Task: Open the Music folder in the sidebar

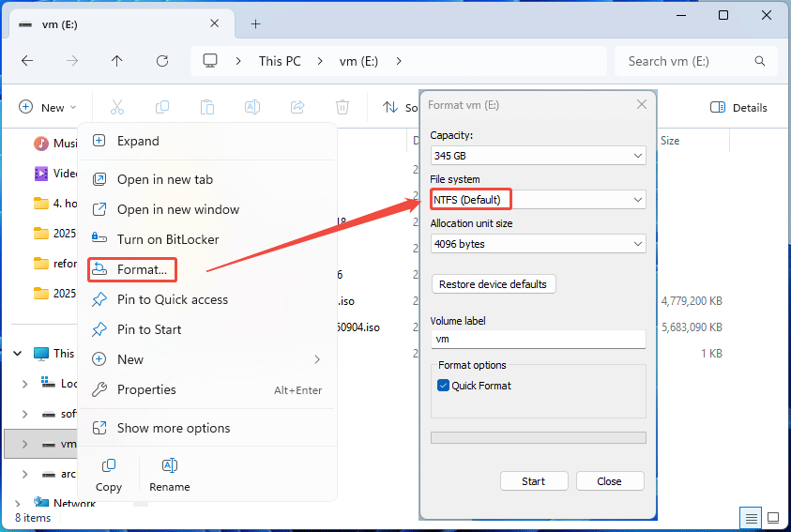Action: coord(55,144)
